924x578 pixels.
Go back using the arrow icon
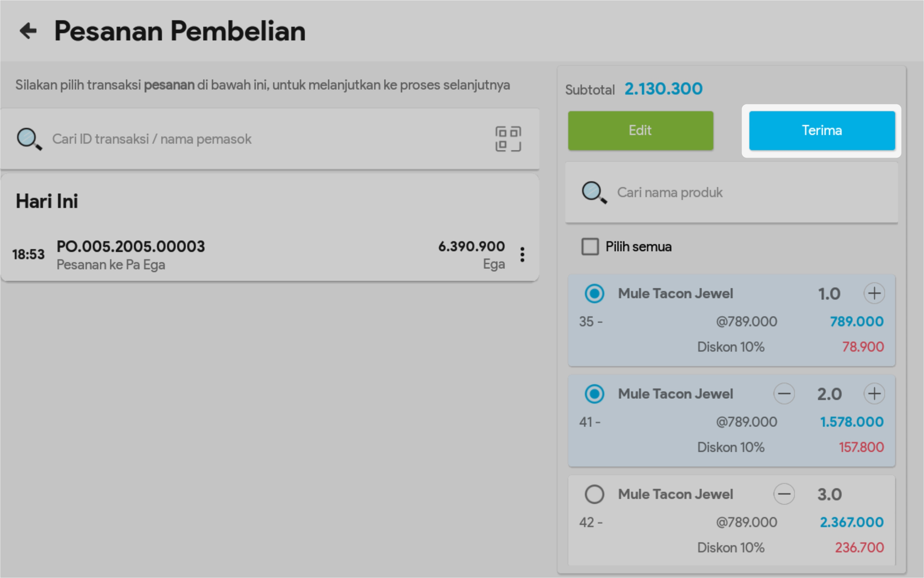coord(28,31)
